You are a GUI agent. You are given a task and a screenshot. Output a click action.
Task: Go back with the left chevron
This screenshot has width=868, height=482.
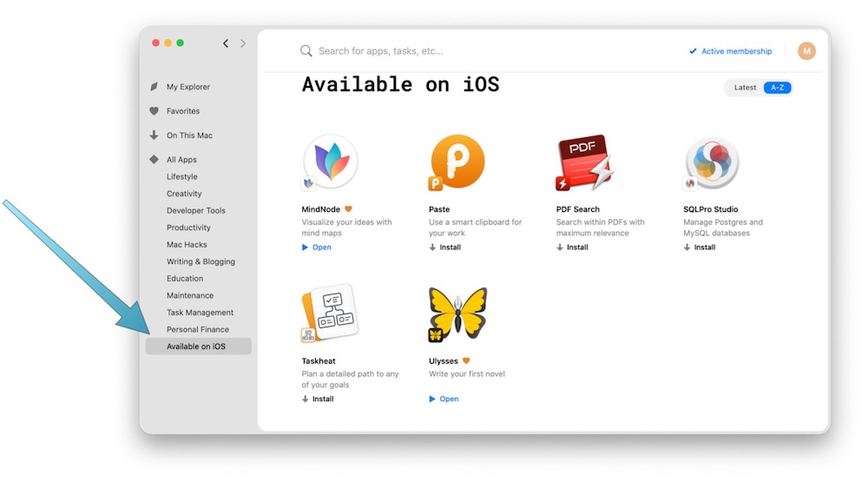click(226, 43)
